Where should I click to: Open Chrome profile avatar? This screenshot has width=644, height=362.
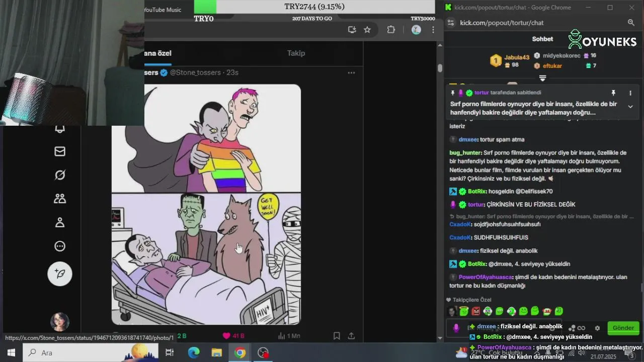(x=416, y=30)
